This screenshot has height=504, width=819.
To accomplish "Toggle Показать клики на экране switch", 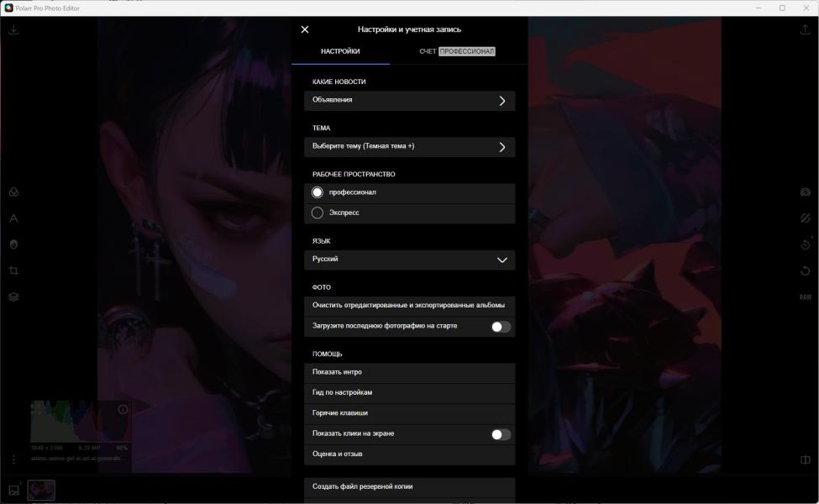I will 501,434.
